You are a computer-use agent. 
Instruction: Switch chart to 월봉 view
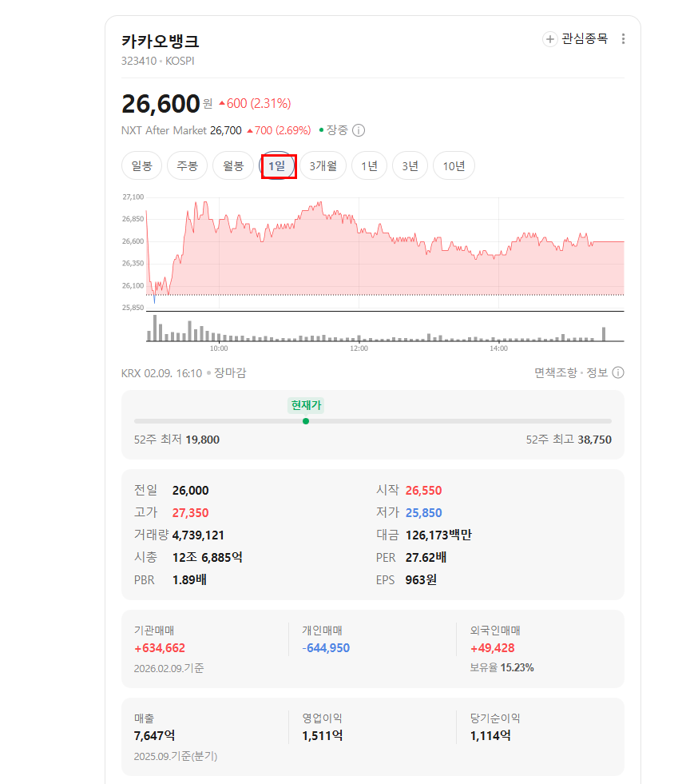(x=233, y=165)
